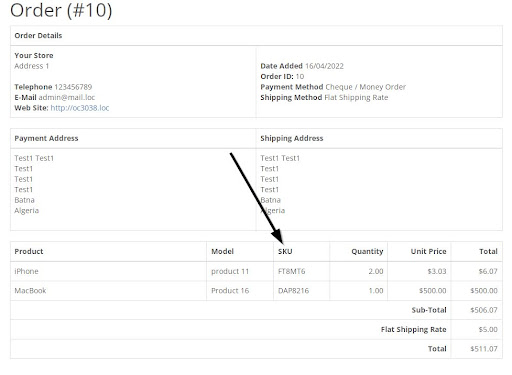Click the $511.07 order total amount
Image resolution: width=512 pixels, height=375 pixels.
point(484,349)
